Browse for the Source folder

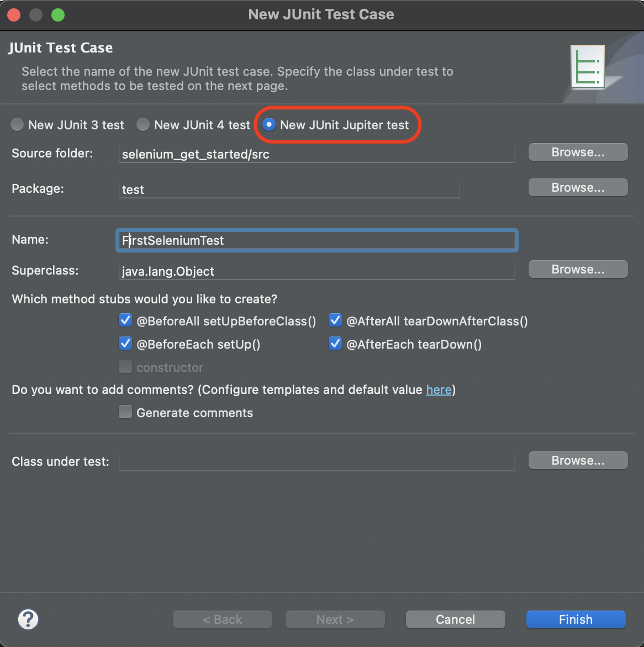click(578, 152)
